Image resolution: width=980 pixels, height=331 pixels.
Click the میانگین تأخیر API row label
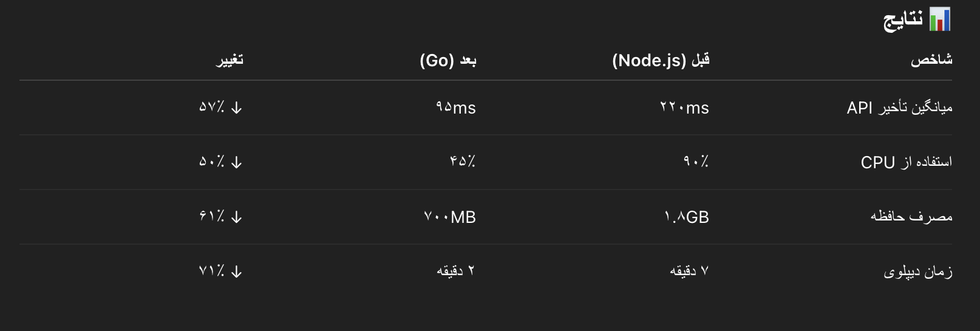(899, 108)
